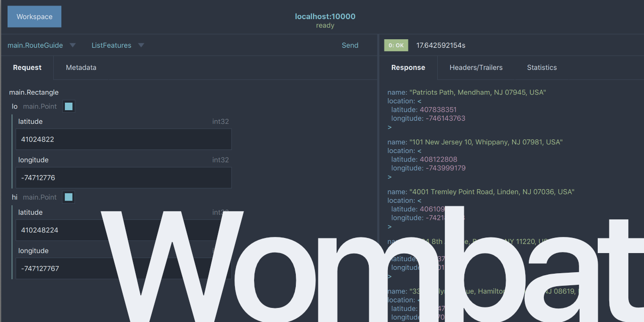Click longitude value -743999179
The height and width of the screenshot is (322, 644).
[446, 168]
